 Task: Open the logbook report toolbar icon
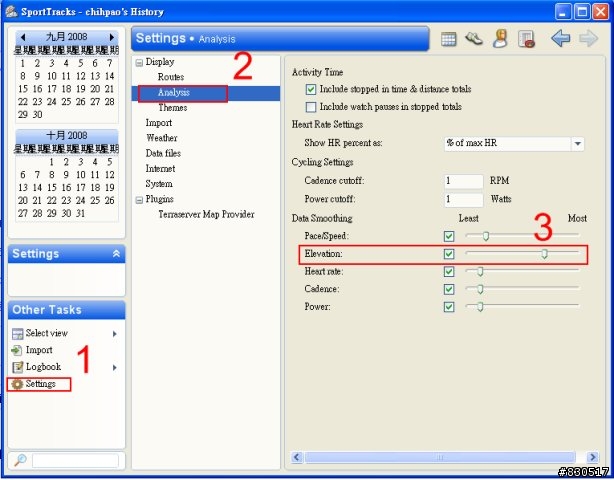coord(526,39)
